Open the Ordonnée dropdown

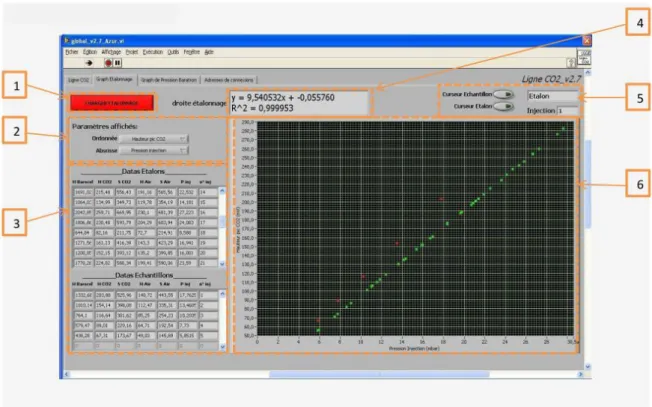click(154, 138)
